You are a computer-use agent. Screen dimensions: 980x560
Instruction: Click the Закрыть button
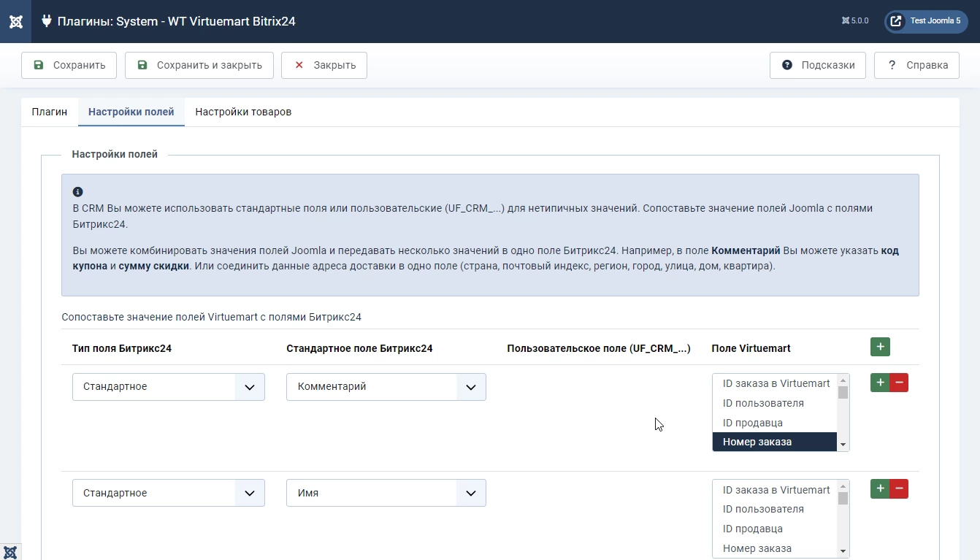tap(324, 65)
